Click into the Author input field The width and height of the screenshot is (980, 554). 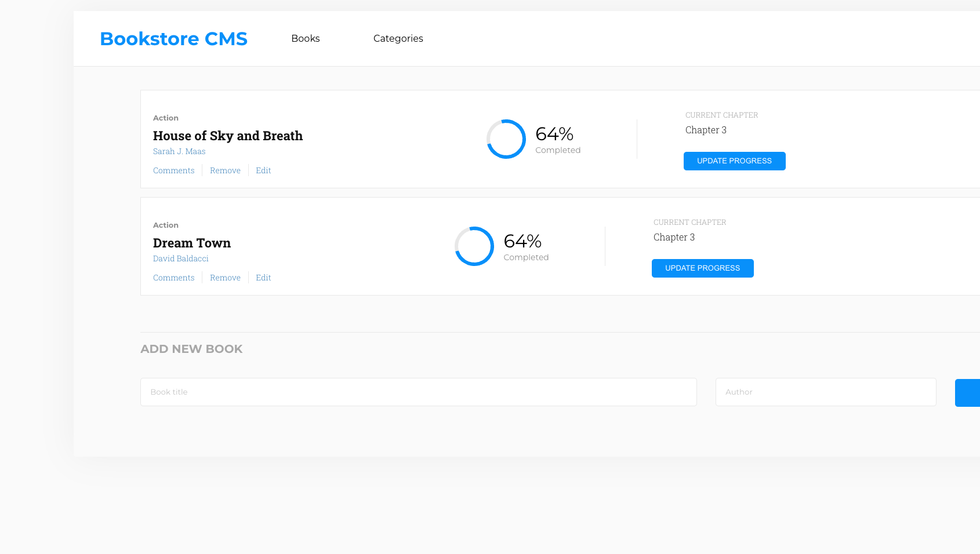[825, 392]
